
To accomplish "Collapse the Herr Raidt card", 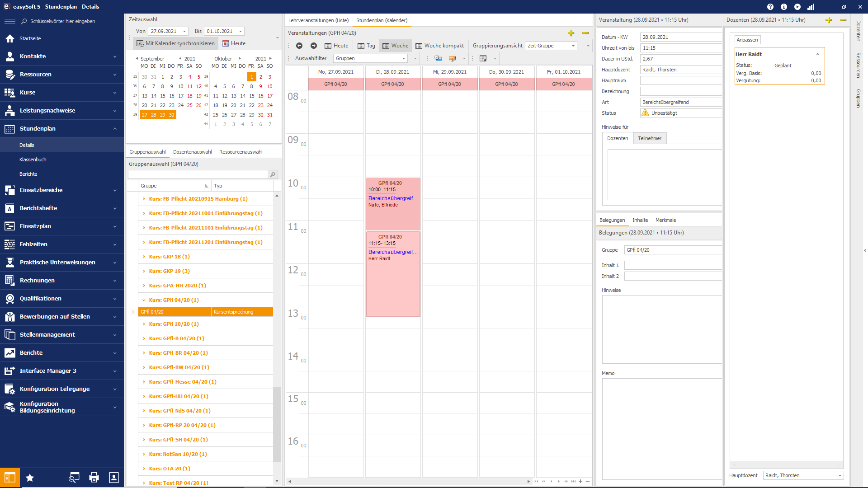I will 817,54.
